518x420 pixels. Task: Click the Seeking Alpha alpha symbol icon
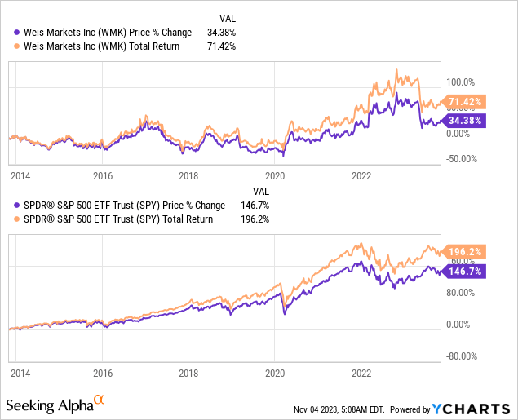coord(100,400)
